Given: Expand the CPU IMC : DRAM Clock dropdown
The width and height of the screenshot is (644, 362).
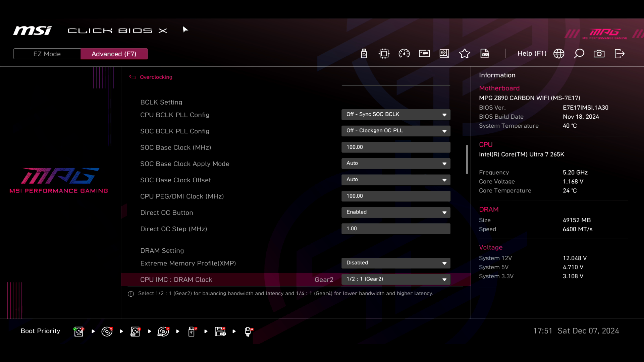Looking at the screenshot, I should 396,279.
